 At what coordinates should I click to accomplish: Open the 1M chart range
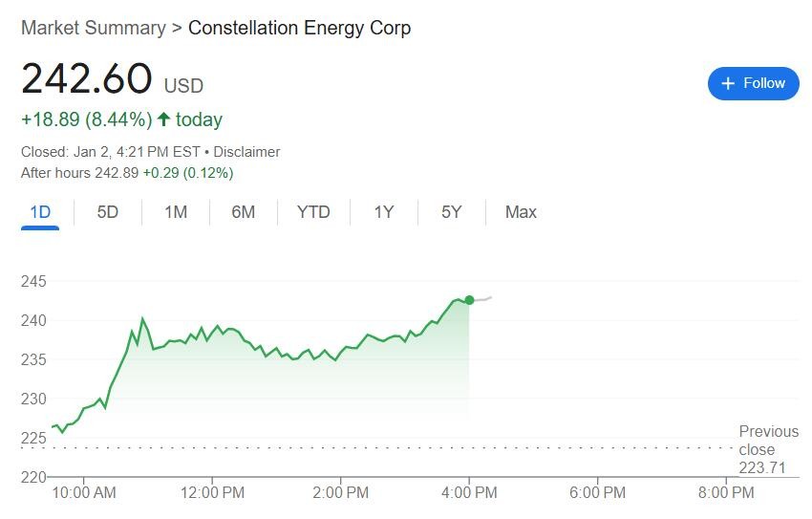coord(176,212)
